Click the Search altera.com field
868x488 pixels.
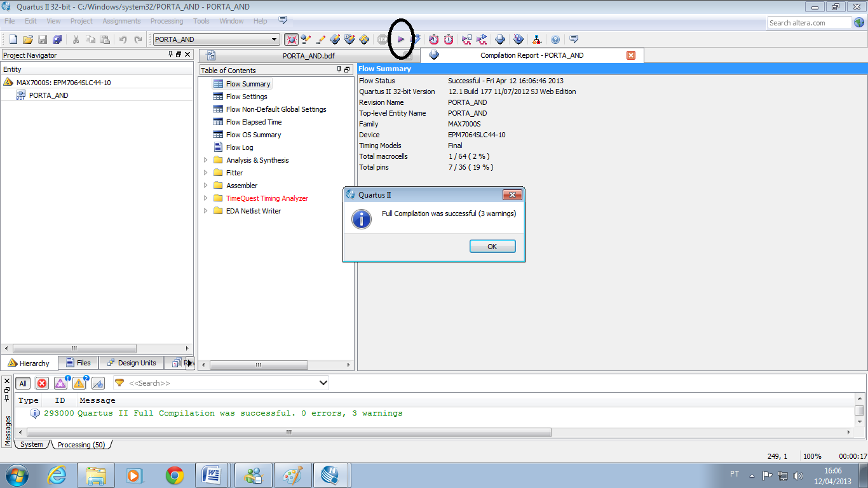coord(809,23)
